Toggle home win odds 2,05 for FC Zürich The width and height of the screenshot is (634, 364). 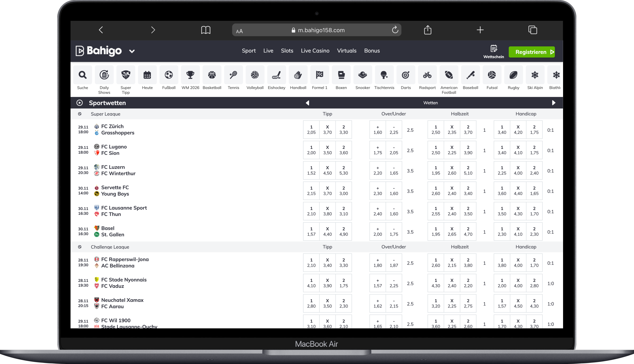tap(311, 130)
